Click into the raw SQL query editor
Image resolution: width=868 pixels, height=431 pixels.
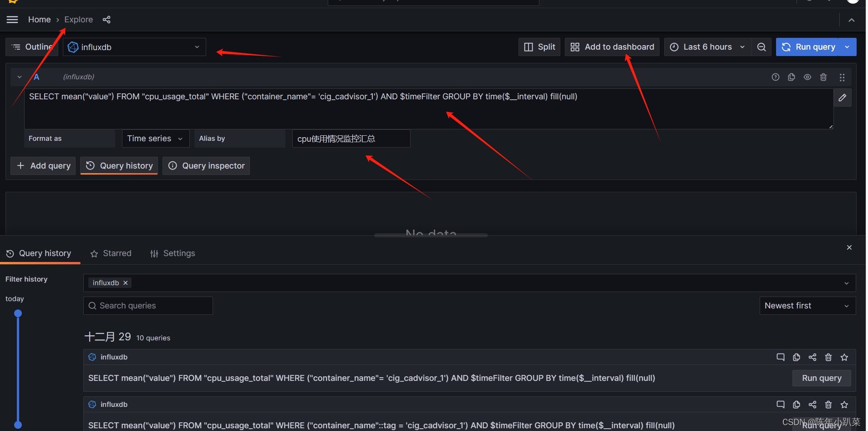pos(429,109)
